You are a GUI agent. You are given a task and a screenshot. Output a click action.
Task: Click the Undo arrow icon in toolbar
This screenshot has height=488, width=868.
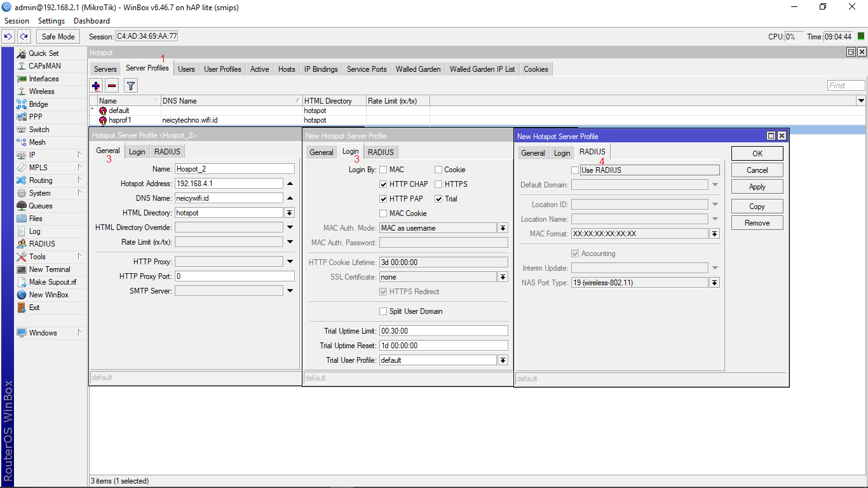click(8, 37)
